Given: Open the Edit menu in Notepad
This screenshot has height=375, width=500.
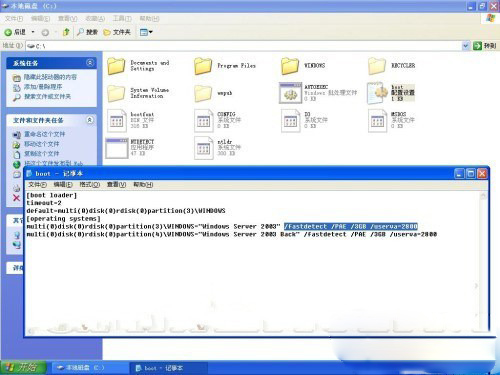Looking at the screenshot, I should [x=63, y=184].
